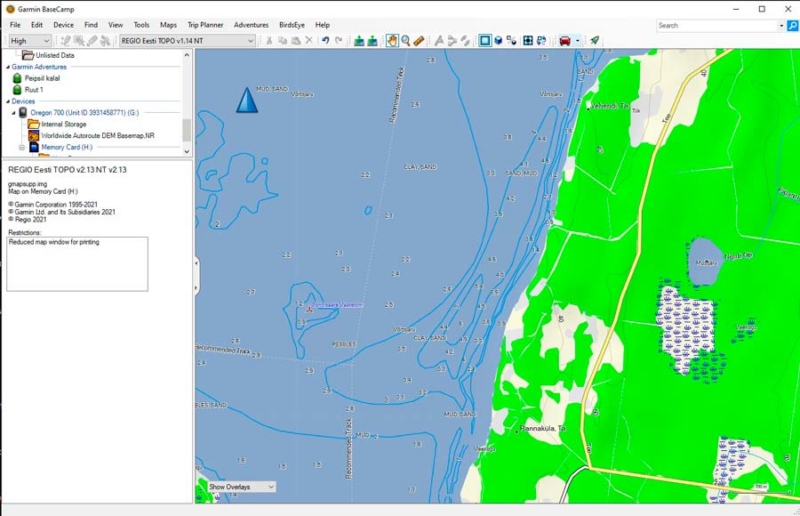Open the File menu
Screen dimensions: 800x516
[15, 24]
